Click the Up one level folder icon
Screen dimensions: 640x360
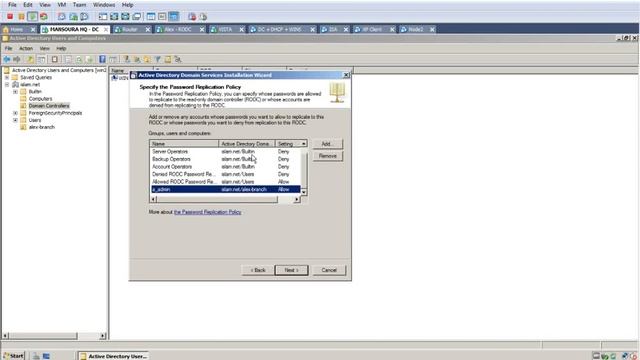click(30, 60)
